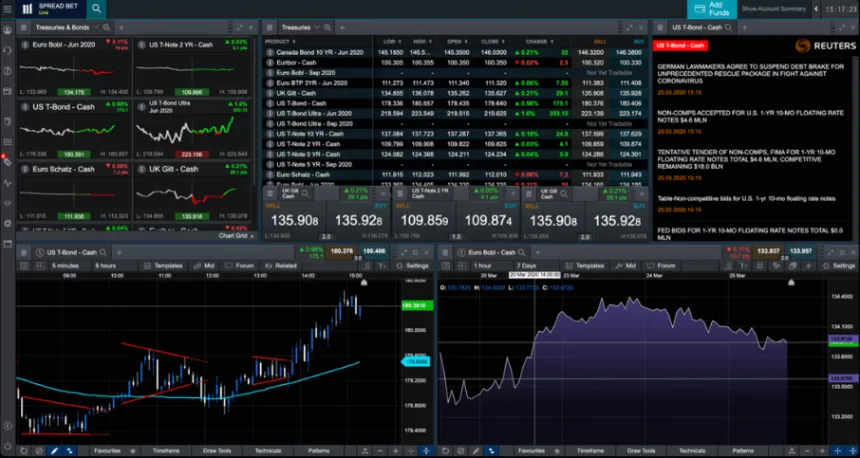
Task: Open the Table-Non-competitive bids news headline
Action: click(746, 199)
